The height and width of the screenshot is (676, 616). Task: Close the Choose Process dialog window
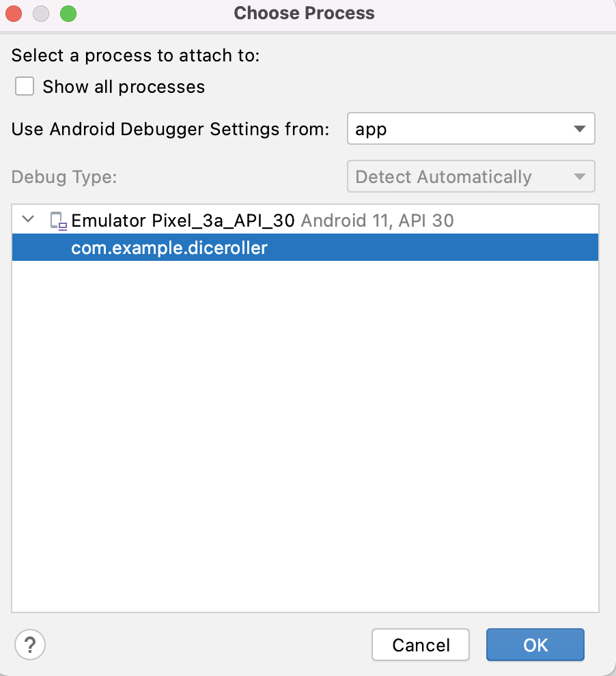14,13
